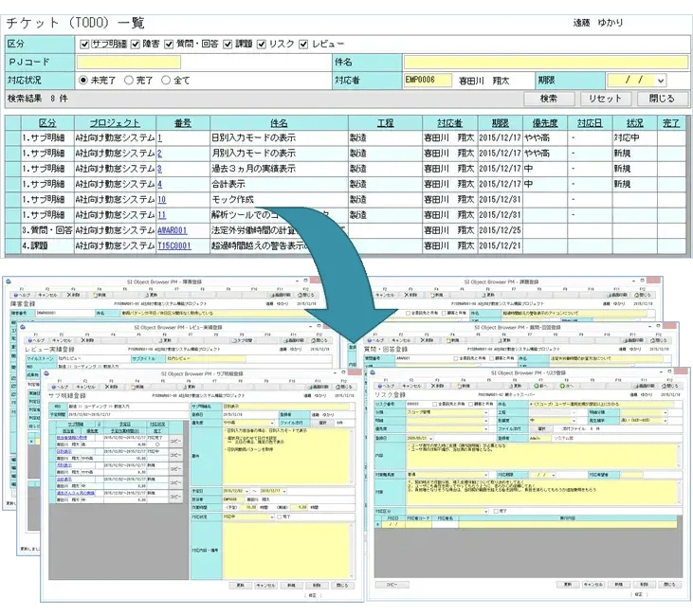Open the 期限 date dropdown

click(673, 81)
